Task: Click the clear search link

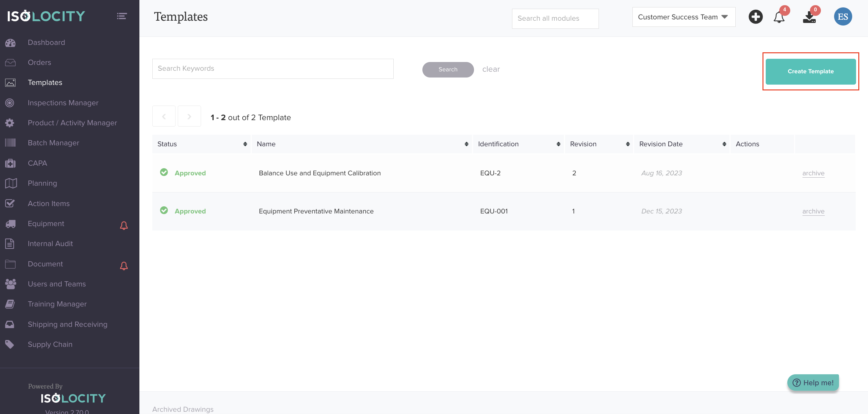Action: tap(490, 69)
